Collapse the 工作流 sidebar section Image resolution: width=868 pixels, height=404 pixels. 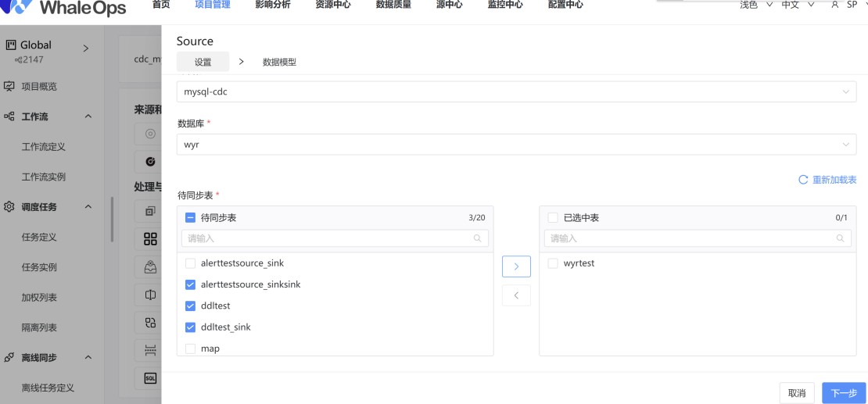tap(88, 116)
